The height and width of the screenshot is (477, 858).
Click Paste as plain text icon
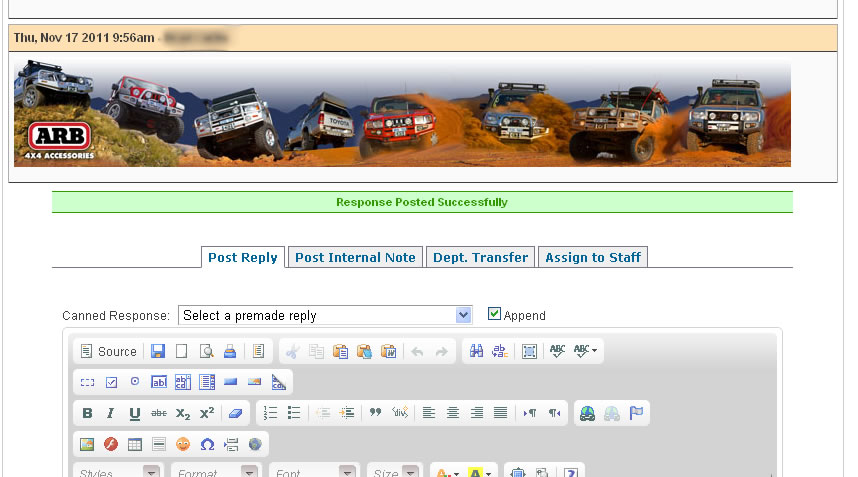tap(364, 351)
